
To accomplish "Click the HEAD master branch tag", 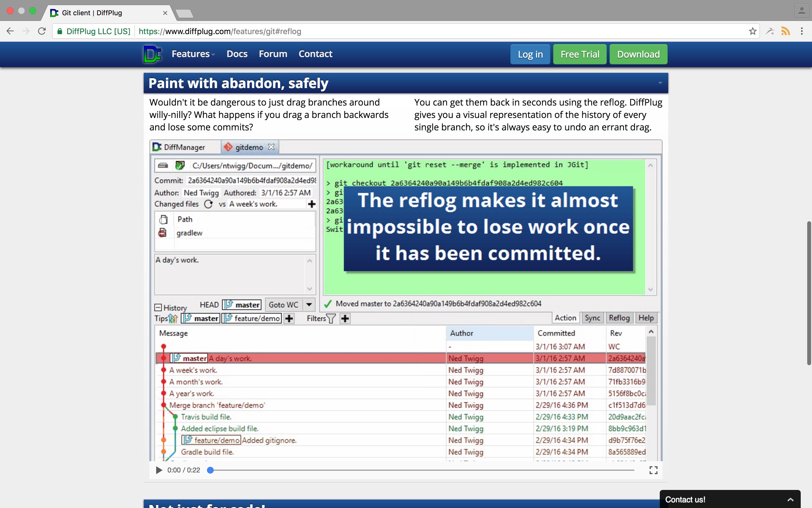I will (242, 305).
